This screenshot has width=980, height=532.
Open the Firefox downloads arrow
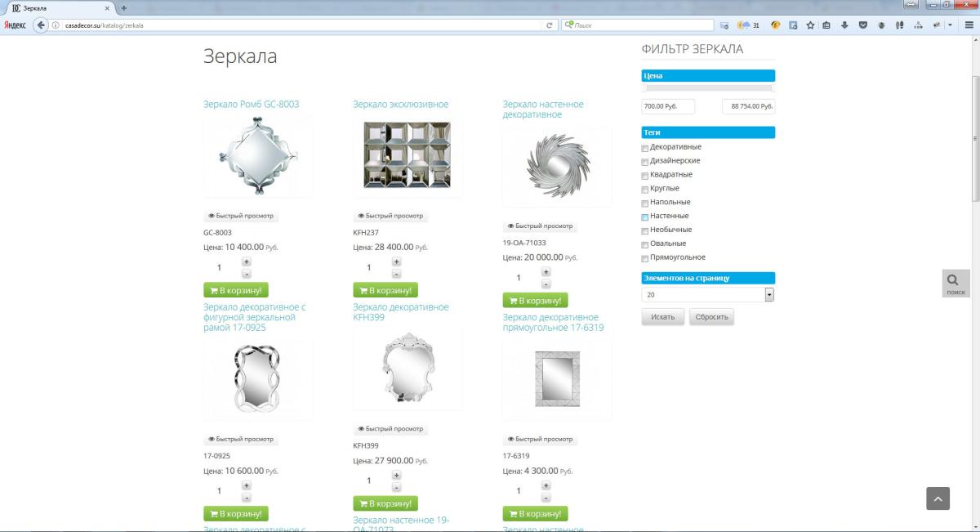[844, 25]
